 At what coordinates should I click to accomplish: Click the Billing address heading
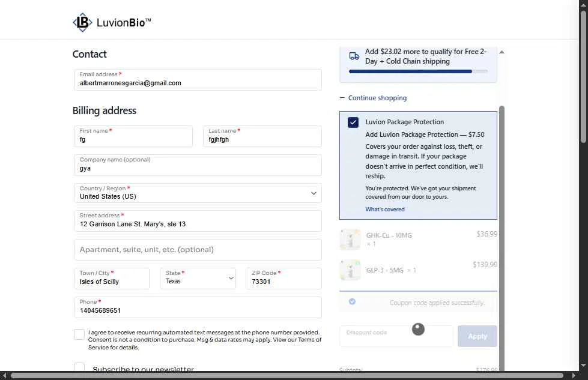[x=105, y=110]
